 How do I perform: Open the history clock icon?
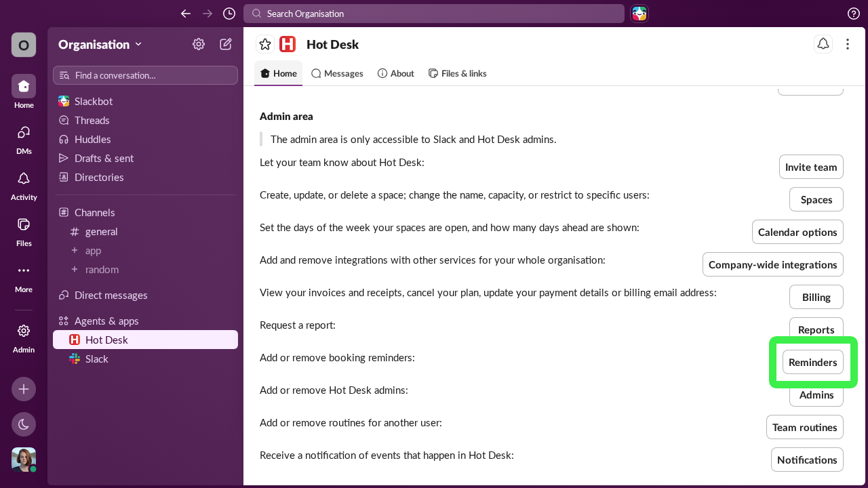click(229, 14)
